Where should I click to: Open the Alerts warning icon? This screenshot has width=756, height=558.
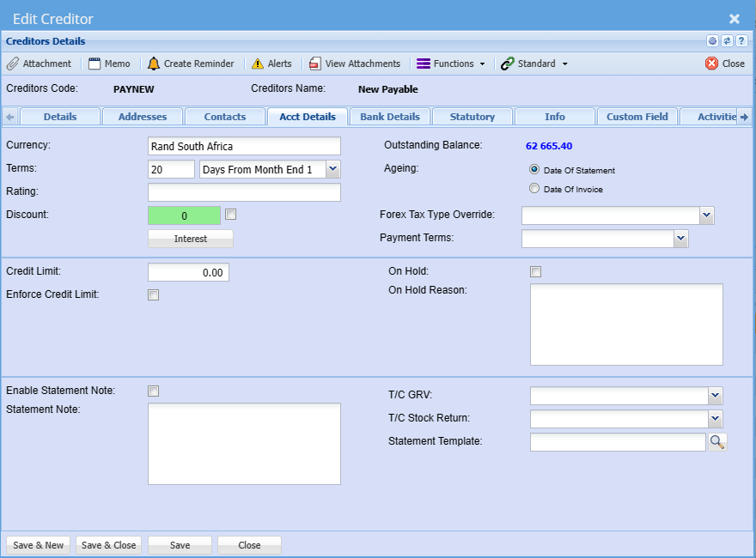[x=258, y=64]
